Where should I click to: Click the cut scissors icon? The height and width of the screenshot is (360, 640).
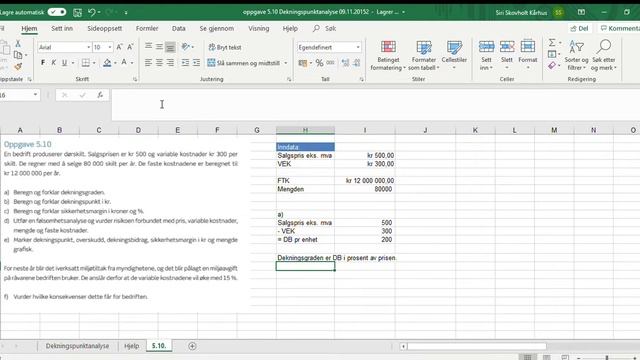pyautogui.click(x=18, y=43)
